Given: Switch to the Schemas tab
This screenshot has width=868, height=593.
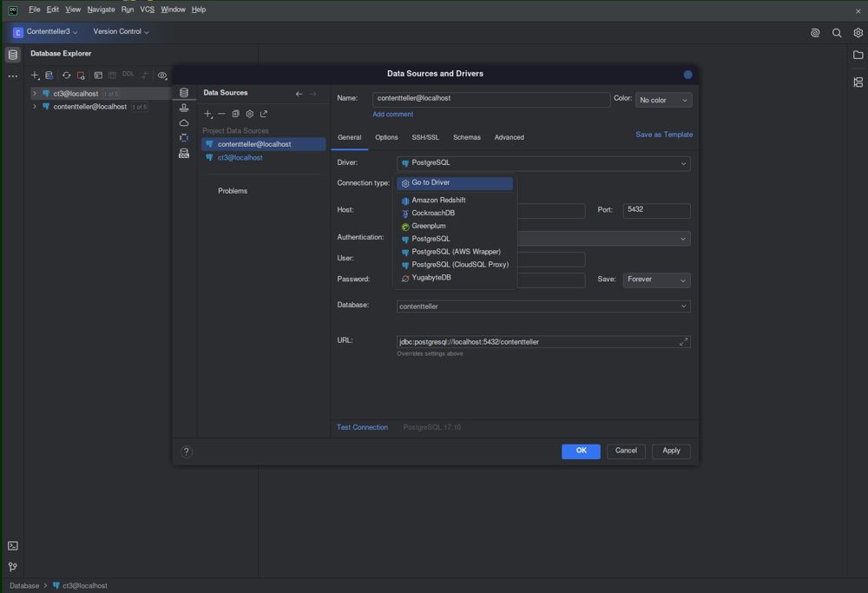Looking at the screenshot, I should coord(467,137).
